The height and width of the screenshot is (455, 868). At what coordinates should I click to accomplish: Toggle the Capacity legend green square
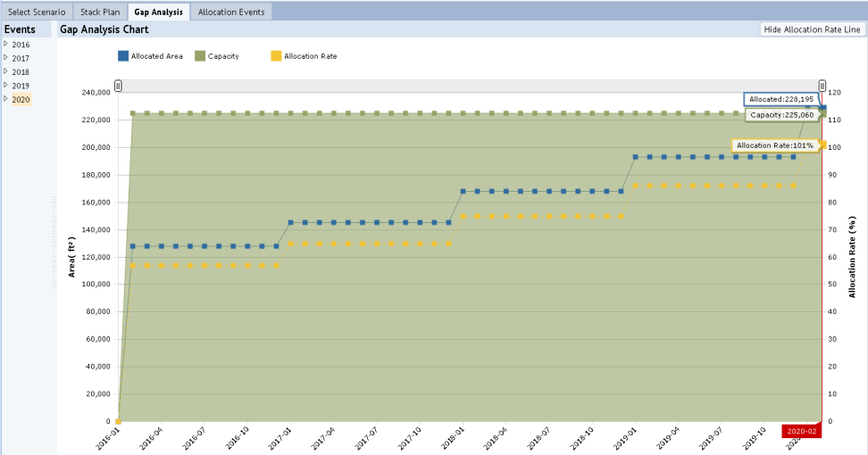[x=200, y=56]
